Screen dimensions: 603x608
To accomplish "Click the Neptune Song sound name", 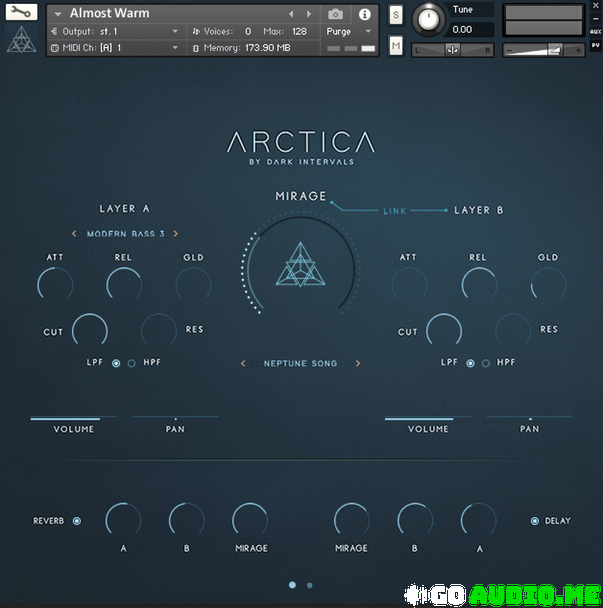I will (300, 363).
